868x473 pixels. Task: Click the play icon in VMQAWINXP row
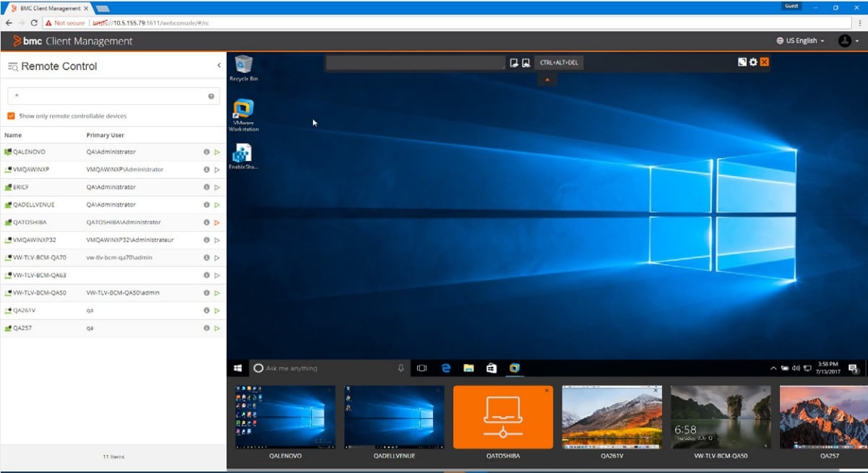(217, 170)
